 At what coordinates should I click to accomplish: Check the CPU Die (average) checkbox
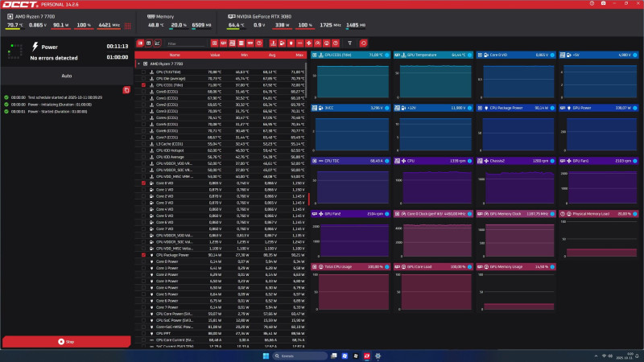point(143,78)
